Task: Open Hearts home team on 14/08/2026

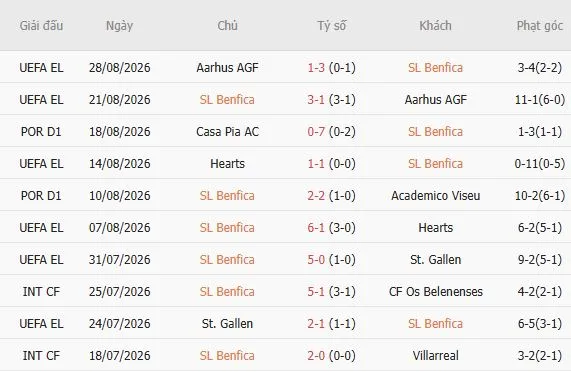Action: point(227,164)
